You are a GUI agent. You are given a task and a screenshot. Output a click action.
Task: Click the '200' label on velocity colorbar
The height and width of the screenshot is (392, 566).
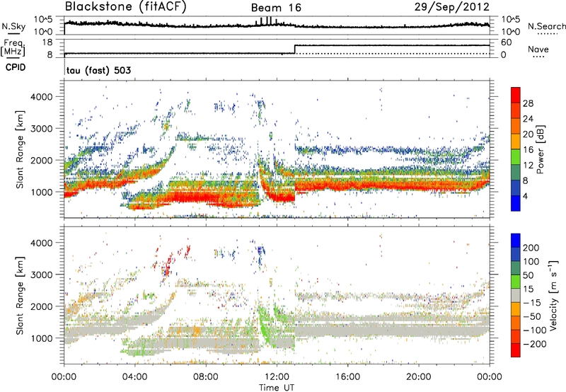pyautogui.click(x=531, y=248)
